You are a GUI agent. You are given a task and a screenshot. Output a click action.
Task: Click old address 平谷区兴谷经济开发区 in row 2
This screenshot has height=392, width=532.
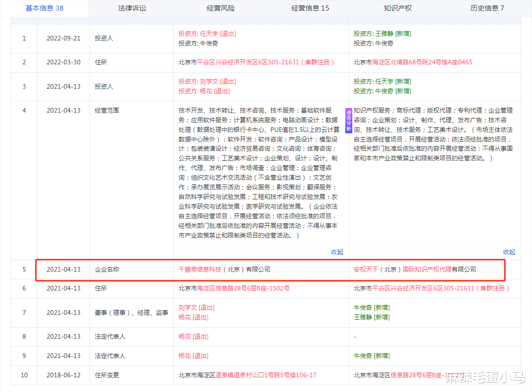(x=228, y=62)
